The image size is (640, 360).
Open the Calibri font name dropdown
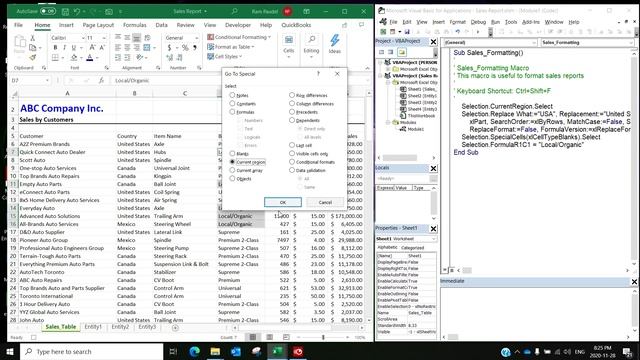click(x=83, y=38)
